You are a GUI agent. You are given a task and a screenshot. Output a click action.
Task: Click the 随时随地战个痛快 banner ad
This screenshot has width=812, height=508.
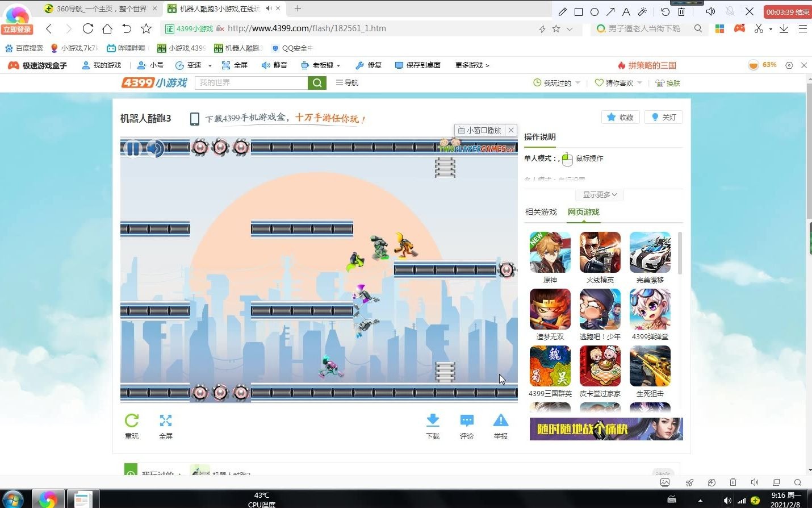tap(606, 429)
